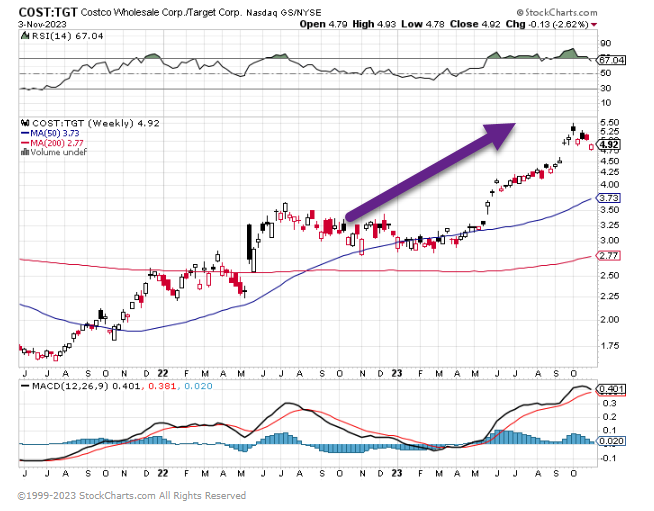Click the MACD axis label 0.3
654x511 pixels.
pyautogui.click(x=609, y=403)
